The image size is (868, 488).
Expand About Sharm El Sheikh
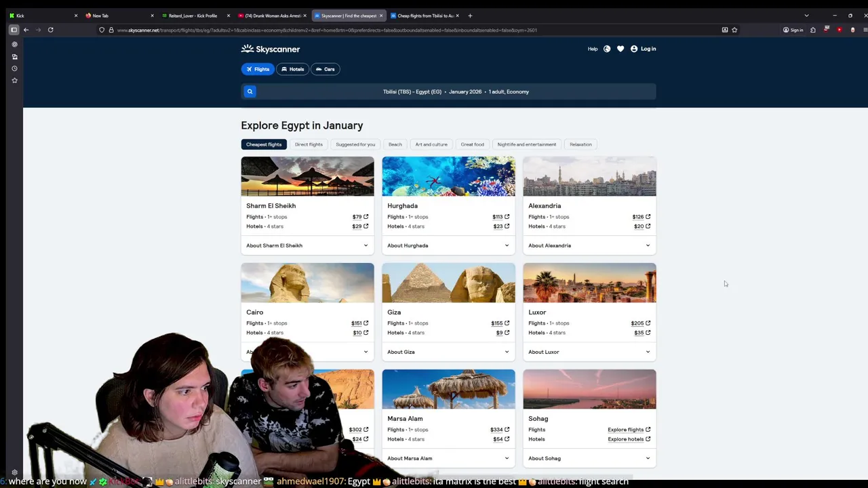(307, 245)
